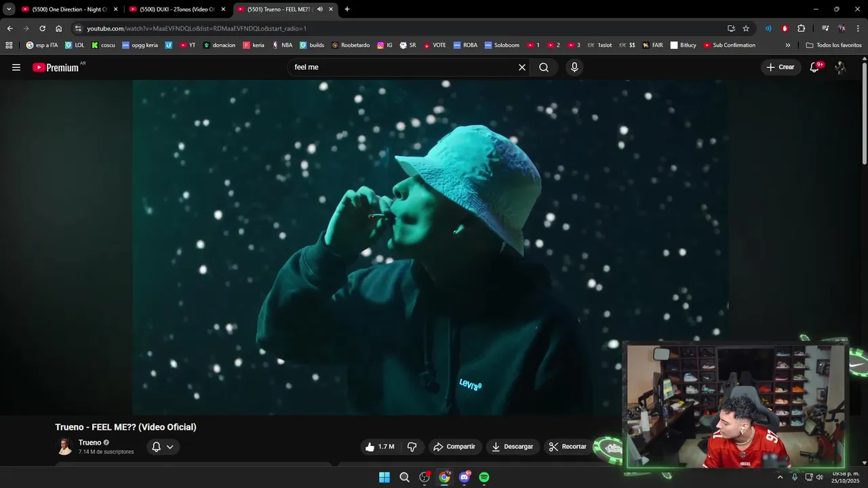Open the YouTube hamburger guide menu
Screen dimensions: 868x488
tap(16, 67)
